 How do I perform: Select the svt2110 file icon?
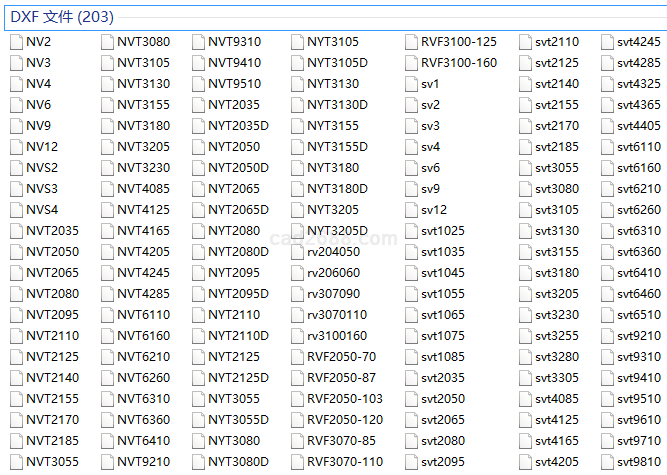point(525,42)
